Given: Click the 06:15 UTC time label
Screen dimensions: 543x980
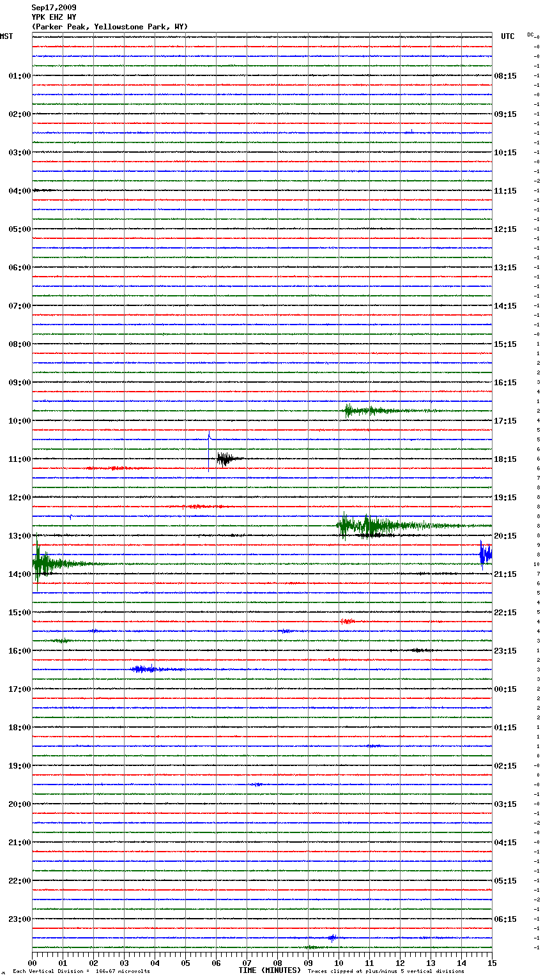Looking at the screenshot, I should pos(505,919).
